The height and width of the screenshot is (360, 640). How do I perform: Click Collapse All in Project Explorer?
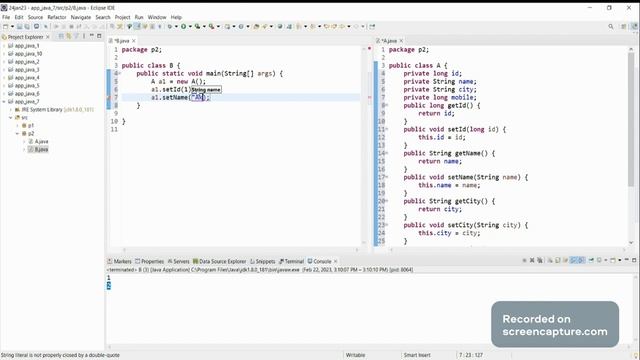click(61, 36)
